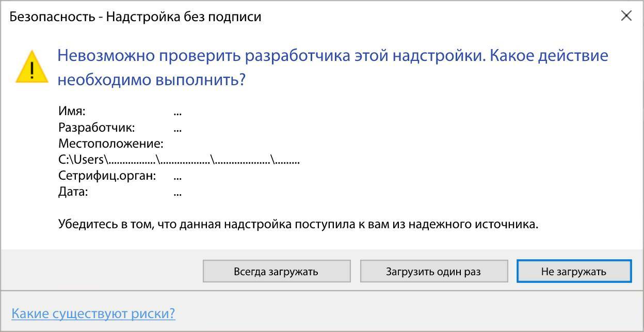Choose "Не загружать" button
Screen dimensions: 644x332
pos(573,271)
